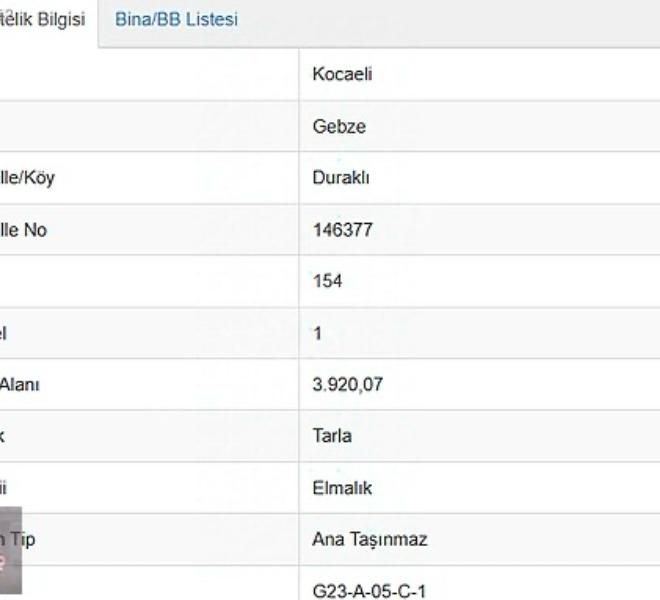Click the empty label cell beside Gebze
Viewport: 660px width, 600px height.
pos(149,126)
